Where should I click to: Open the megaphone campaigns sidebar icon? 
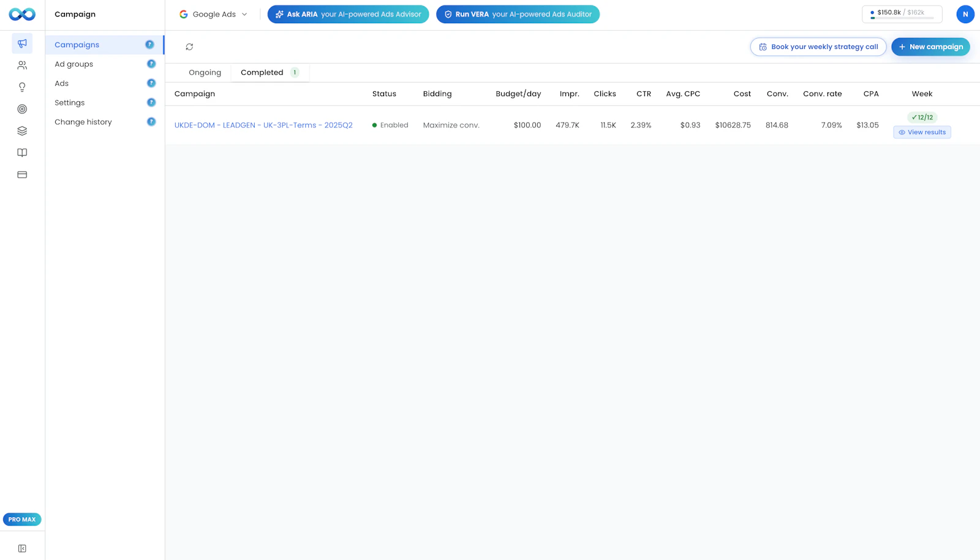coord(22,44)
